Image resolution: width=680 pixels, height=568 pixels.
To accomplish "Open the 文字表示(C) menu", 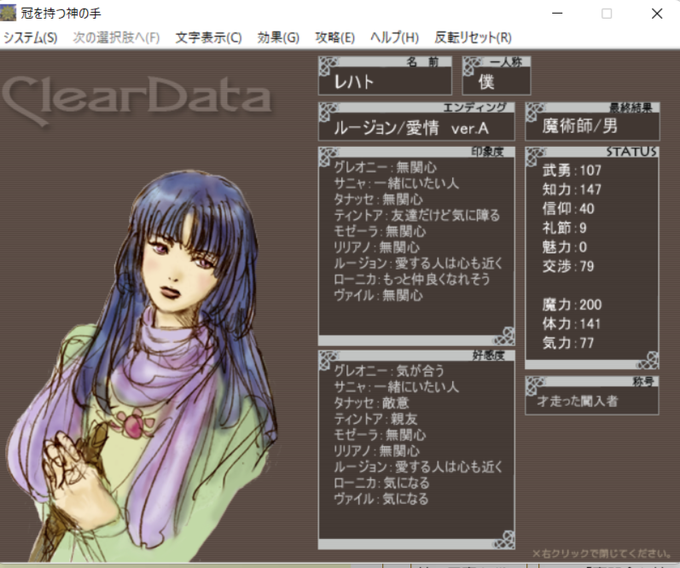I will coord(208,38).
